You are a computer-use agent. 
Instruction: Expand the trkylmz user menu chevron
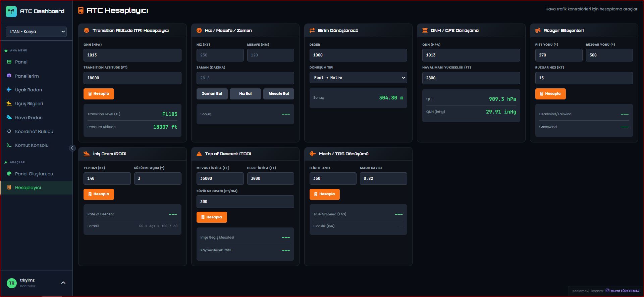[x=63, y=283]
